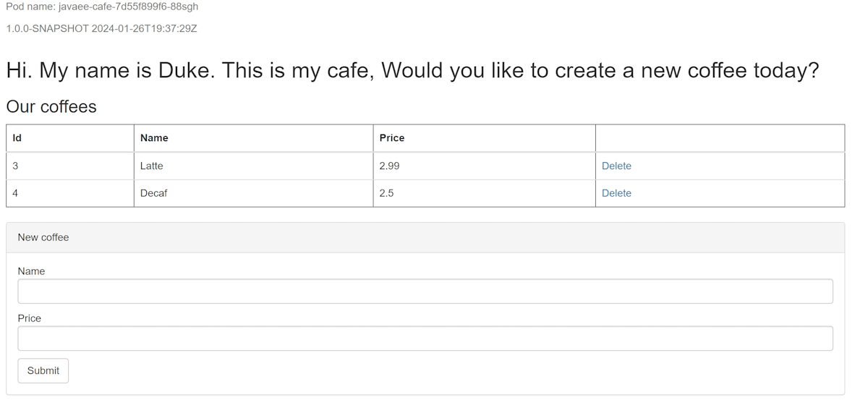
Task: Focus the Name input field
Action: (425, 292)
